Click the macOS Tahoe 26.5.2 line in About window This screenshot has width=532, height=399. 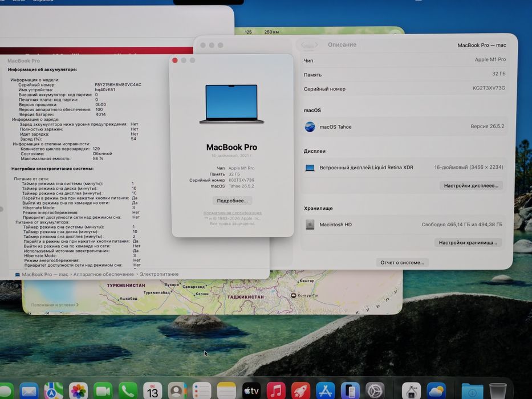pyautogui.click(x=233, y=186)
